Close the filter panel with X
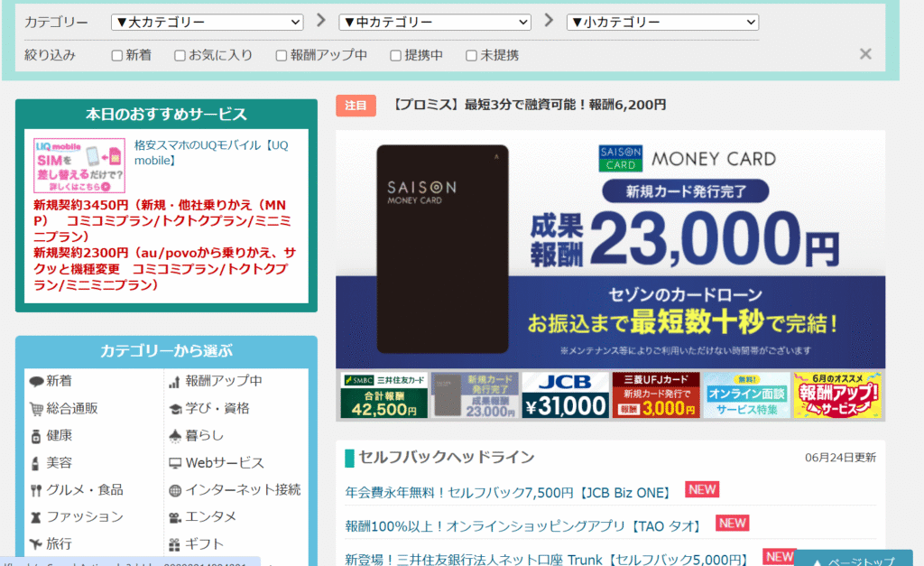Image resolution: width=924 pixels, height=566 pixels. tap(865, 54)
